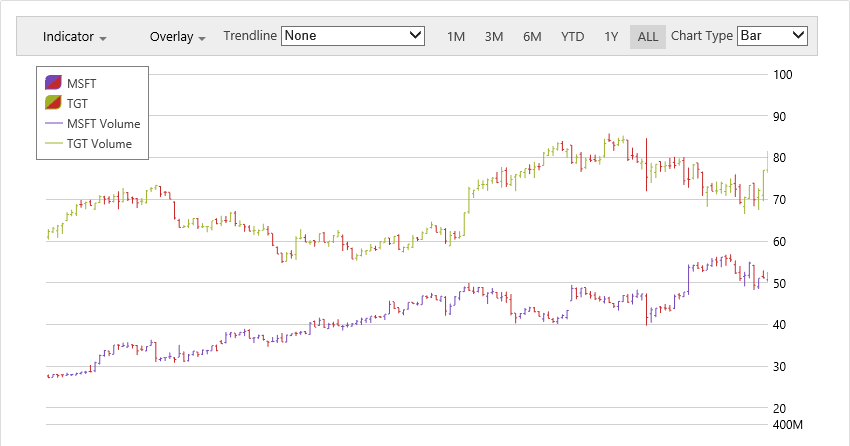
Task: Click the caret arrow beside Indicator
Action: point(103,38)
